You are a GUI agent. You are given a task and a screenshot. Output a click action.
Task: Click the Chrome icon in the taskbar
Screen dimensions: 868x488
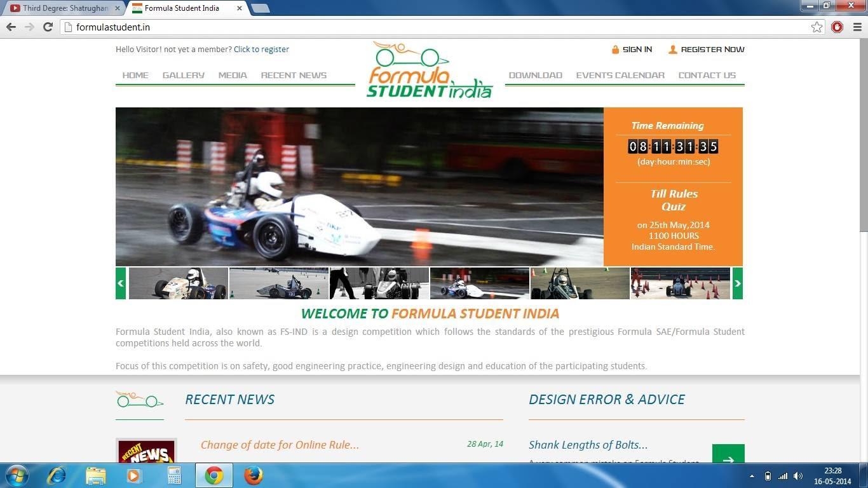[214, 475]
